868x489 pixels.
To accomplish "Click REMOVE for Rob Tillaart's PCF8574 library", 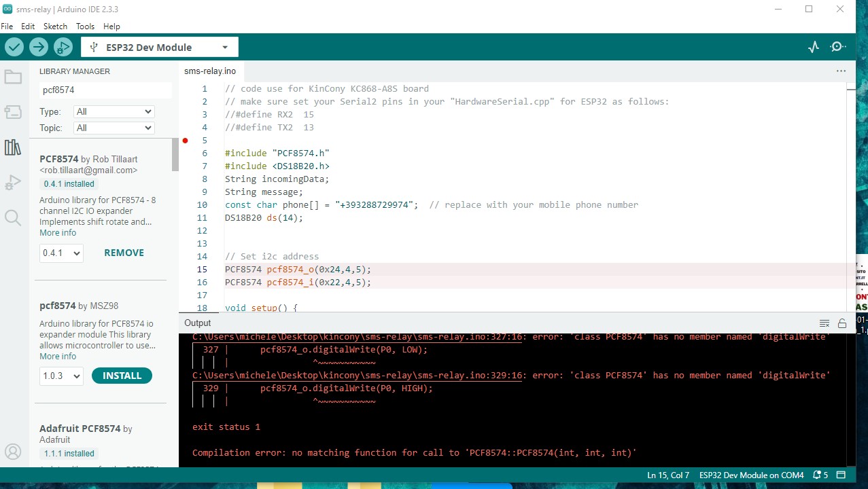I will click(x=124, y=253).
